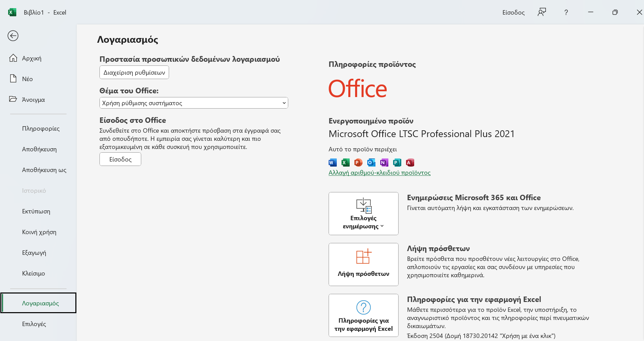Image resolution: width=644 pixels, height=341 pixels.
Task: Click the Νέο new document icon
Action: 13,79
